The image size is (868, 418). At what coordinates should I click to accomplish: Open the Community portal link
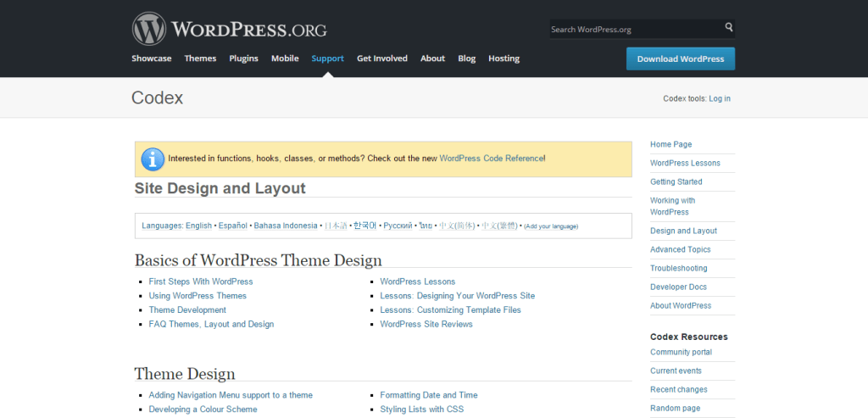pos(681,352)
